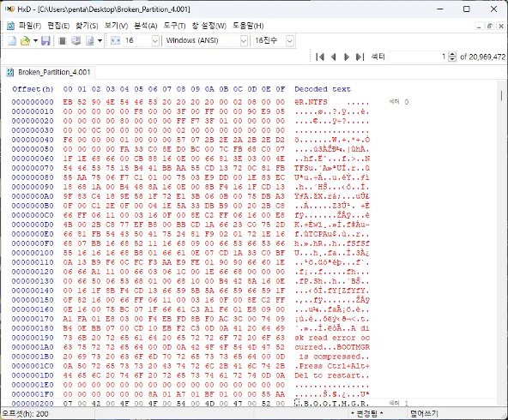Click the 변경됨 modified status indicator

coord(366,413)
